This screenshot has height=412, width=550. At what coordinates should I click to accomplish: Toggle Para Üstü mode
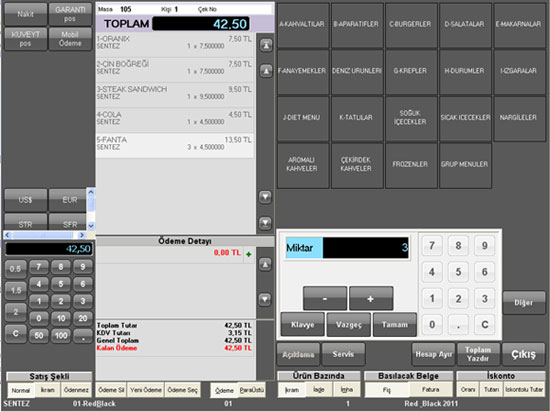(251, 390)
